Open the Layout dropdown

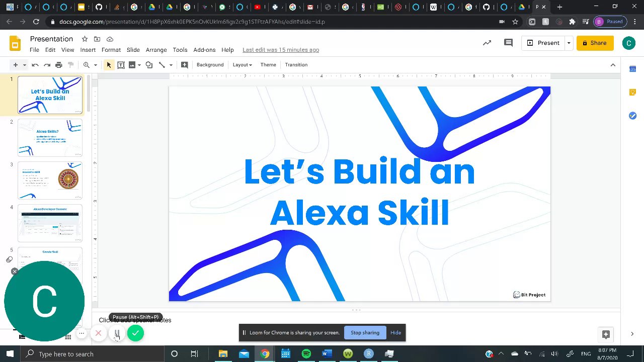[x=242, y=65]
